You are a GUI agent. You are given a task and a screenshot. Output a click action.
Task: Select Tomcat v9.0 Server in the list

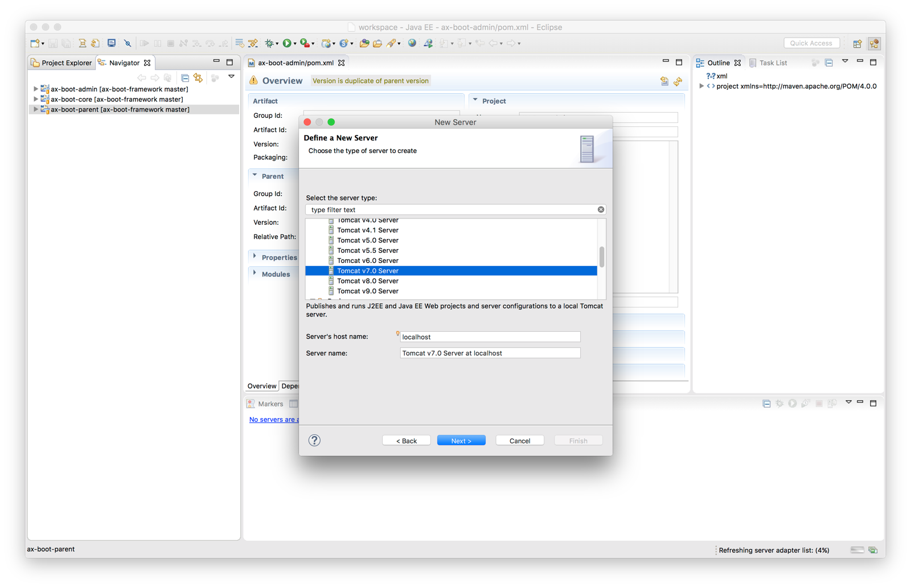[451, 291]
